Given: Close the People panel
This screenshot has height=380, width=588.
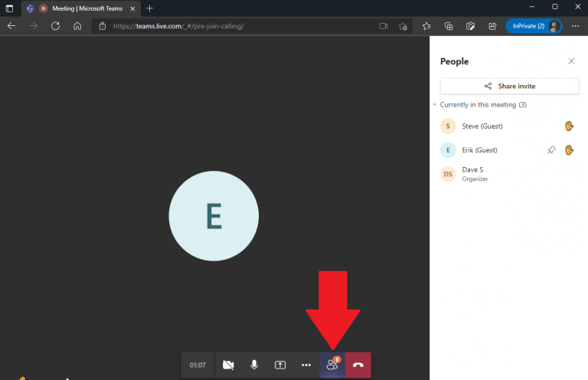Looking at the screenshot, I should (571, 61).
